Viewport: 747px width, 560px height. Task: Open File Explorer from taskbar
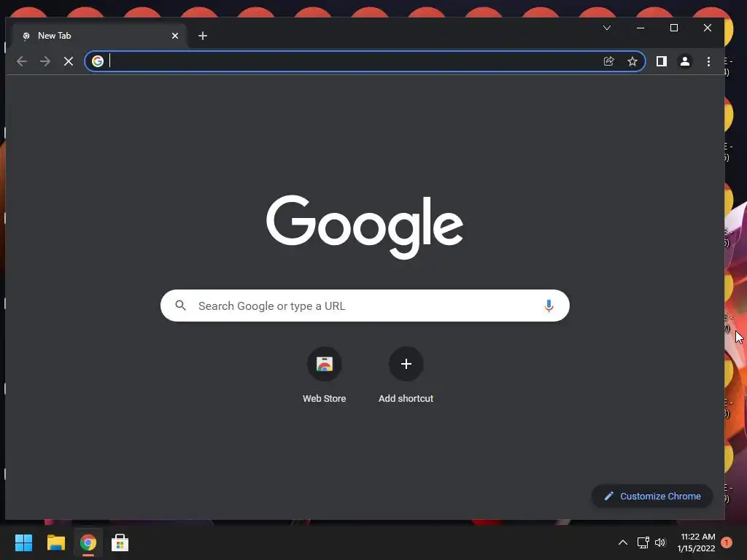55,542
